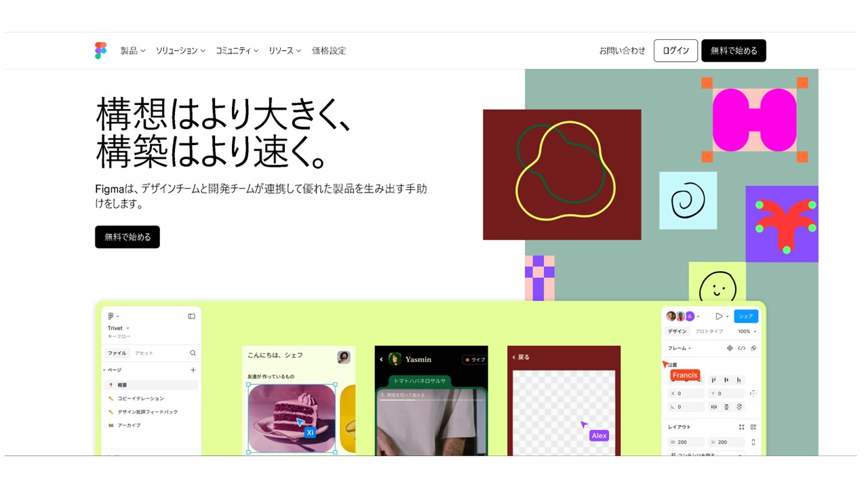Open the 100% zoom dropdown
This screenshot has height=488, width=868.
(747, 331)
